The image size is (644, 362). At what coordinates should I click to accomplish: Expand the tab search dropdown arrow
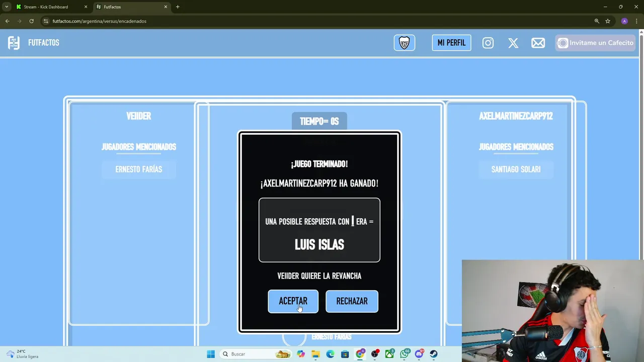(x=6, y=7)
